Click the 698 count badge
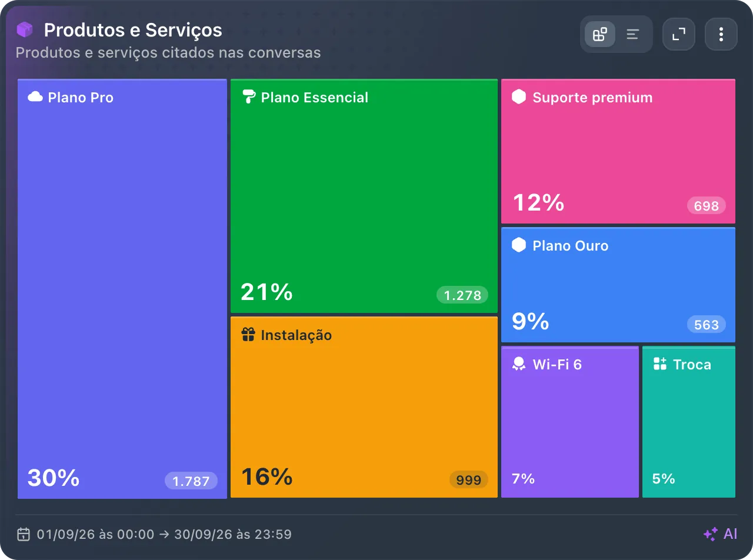The width and height of the screenshot is (753, 560). pyautogui.click(x=707, y=205)
